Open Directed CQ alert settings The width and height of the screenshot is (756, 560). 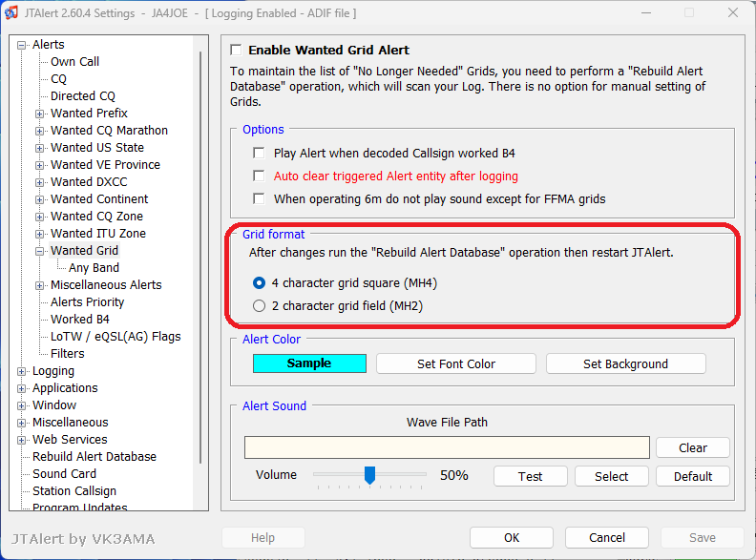pos(83,96)
